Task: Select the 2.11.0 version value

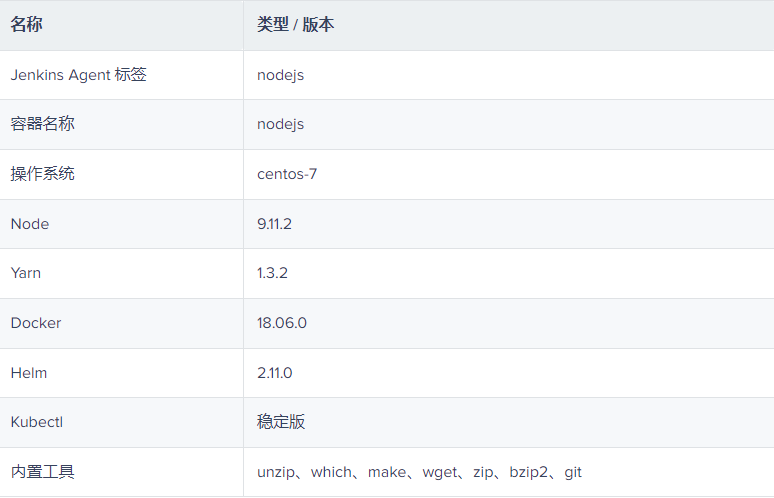Action: click(275, 373)
